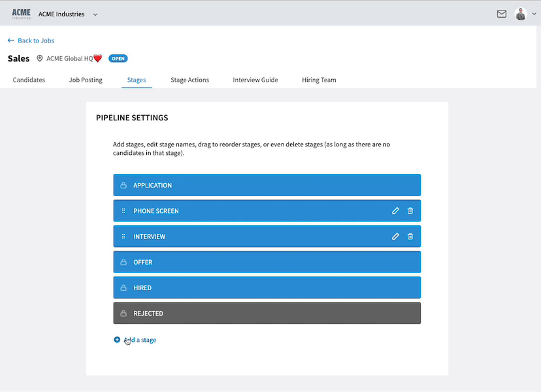
Task: Select the APPLICATION stage label
Action: tap(153, 185)
